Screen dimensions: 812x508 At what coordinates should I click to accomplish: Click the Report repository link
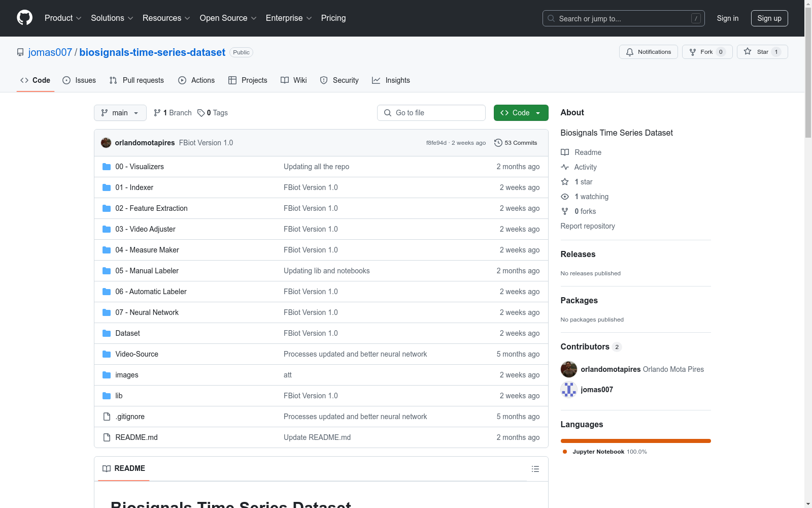588,226
